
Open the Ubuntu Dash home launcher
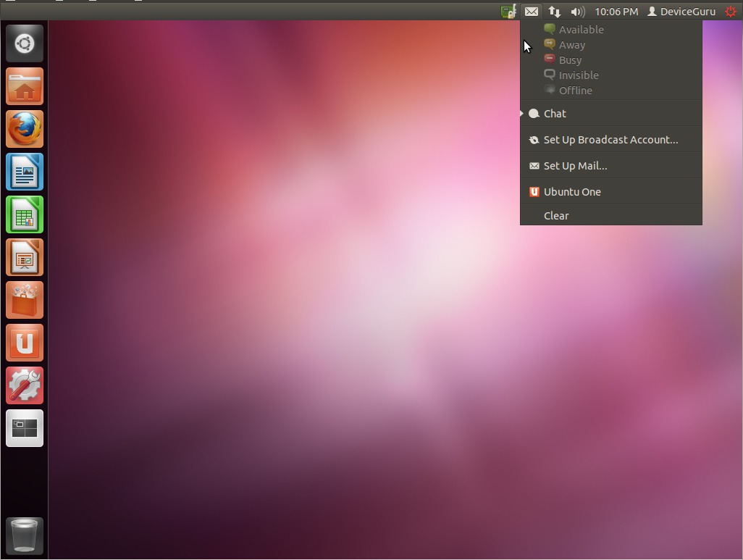pos(25,43)
